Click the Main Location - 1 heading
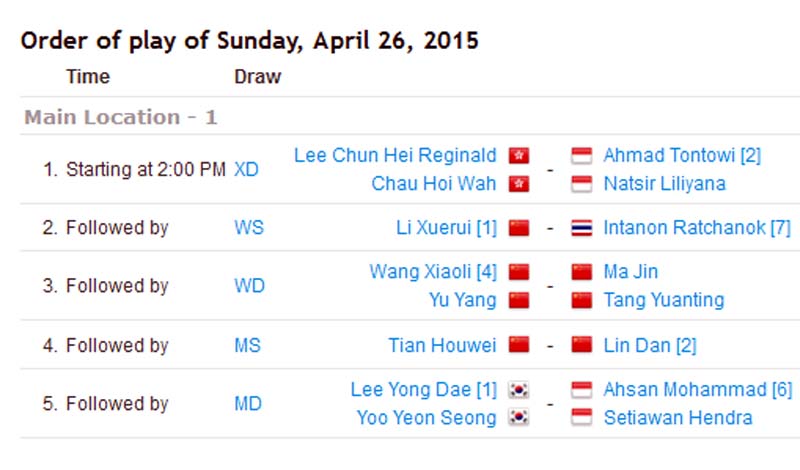 coord(121,118)
